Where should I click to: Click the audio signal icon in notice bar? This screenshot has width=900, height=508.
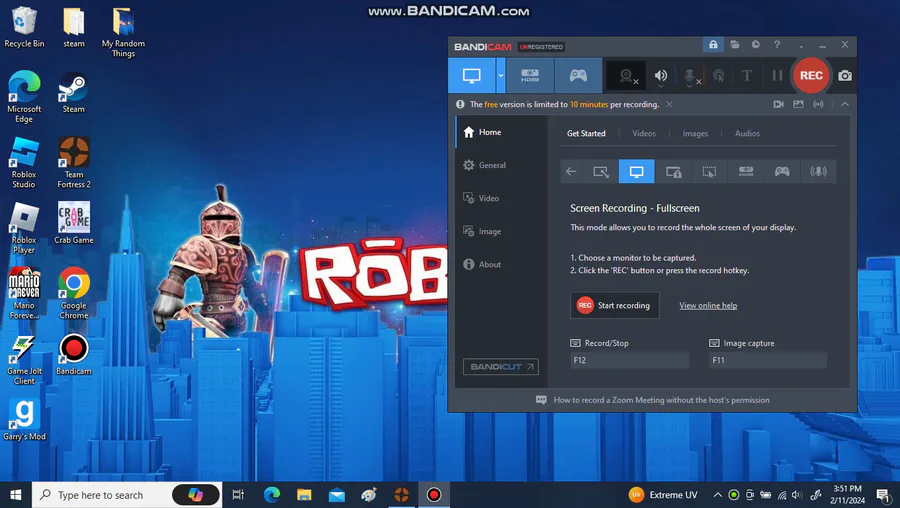818,104
